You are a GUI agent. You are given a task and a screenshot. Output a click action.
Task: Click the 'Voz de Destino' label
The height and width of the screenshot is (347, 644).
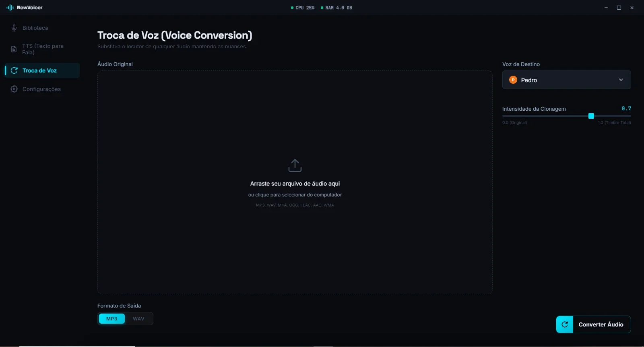tap(521, 64)
